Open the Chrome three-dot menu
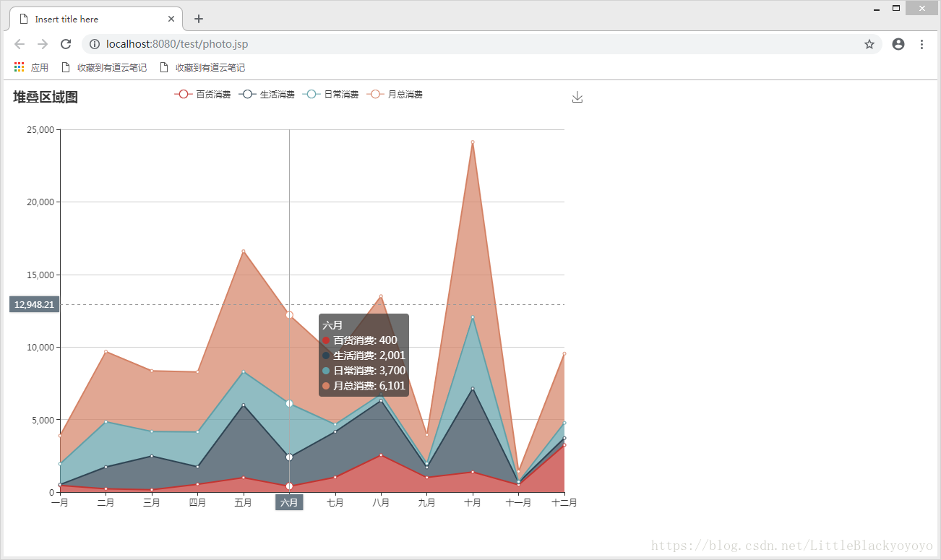The height and width of the screenshot is (560, 941). (921, 44)
